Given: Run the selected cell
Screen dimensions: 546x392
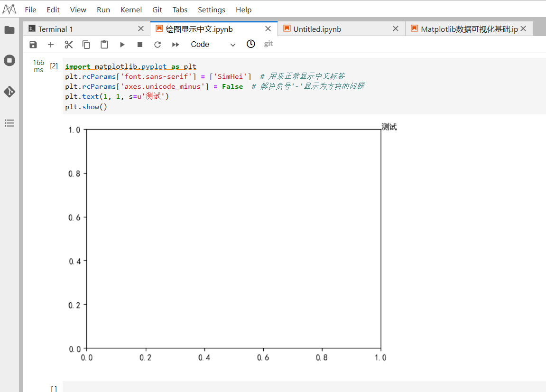Looking at the screenshot, I should tap(122, 45).
